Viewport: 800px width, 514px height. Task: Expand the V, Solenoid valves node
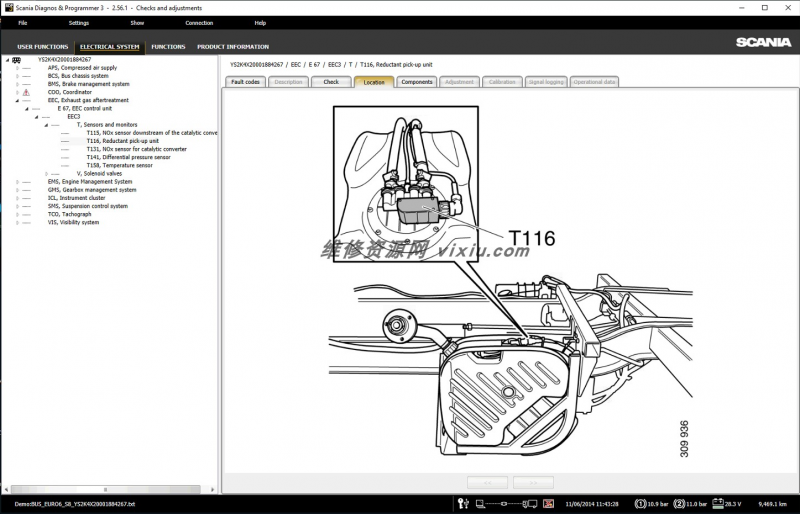click(x=46, y=174)
